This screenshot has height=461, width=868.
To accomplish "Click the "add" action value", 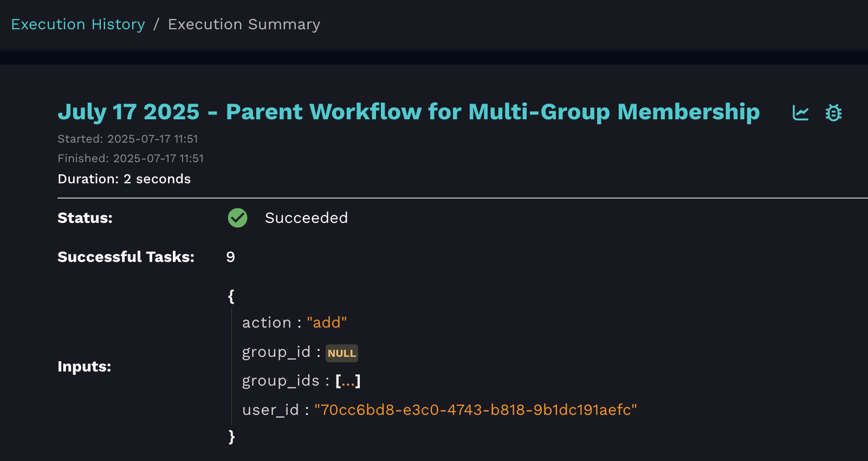I will 326,323.
